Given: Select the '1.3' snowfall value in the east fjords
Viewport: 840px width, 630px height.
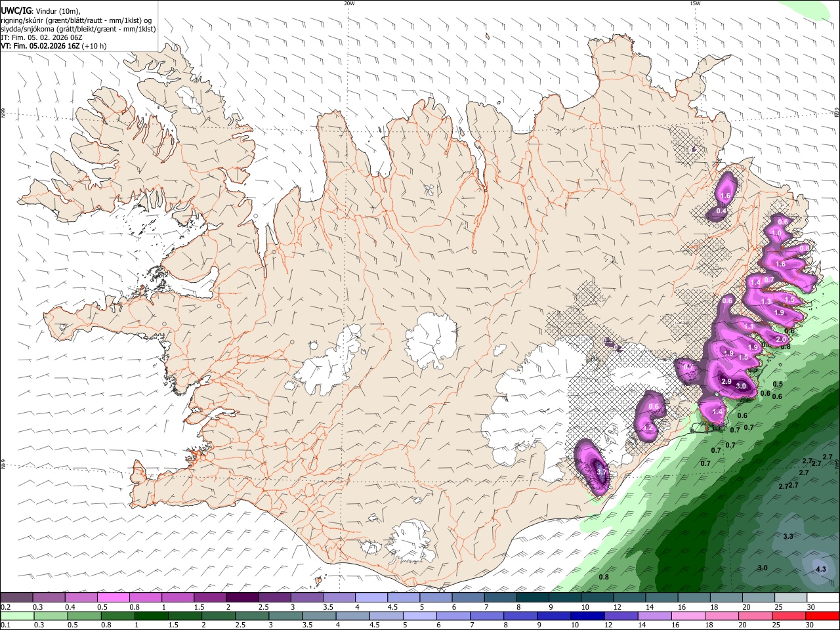Looking at the screenshot, I should click(x=766, y=301).
